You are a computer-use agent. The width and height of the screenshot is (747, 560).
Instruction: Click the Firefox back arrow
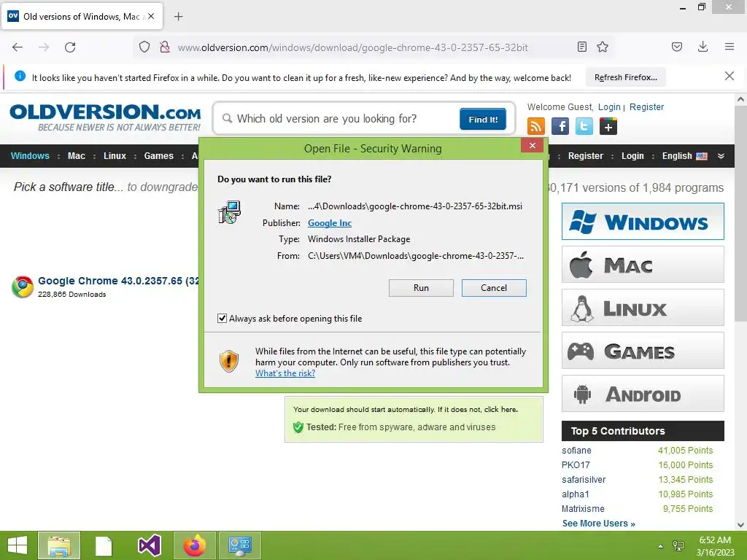18,47
